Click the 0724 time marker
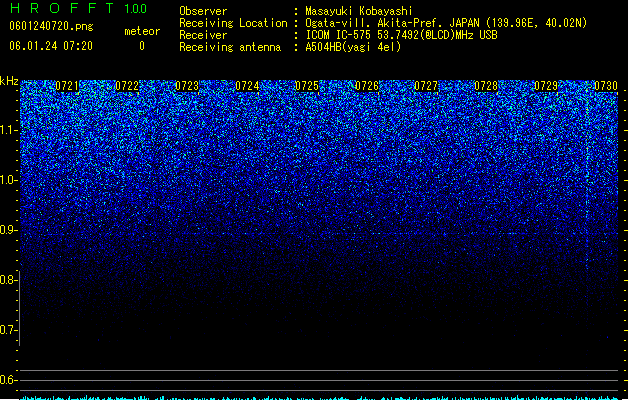Image resolution: width=629 pixels, height=400 pixels. (247, 86)
